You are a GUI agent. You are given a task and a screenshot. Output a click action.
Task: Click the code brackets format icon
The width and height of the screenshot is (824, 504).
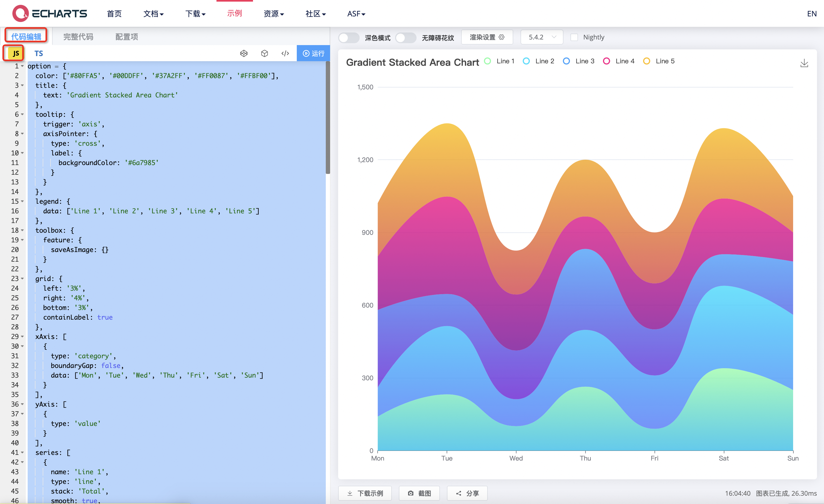pos(285,53)
